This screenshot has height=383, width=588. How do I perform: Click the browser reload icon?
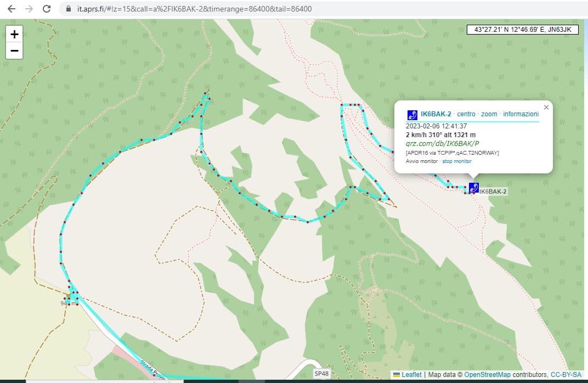[46, 9]
